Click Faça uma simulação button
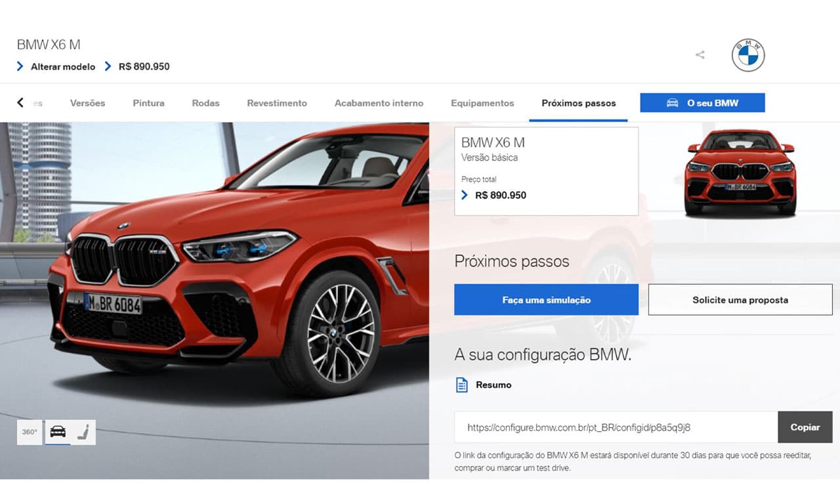The height and width of the screenshot is (504, 840). tap(546, 300)
